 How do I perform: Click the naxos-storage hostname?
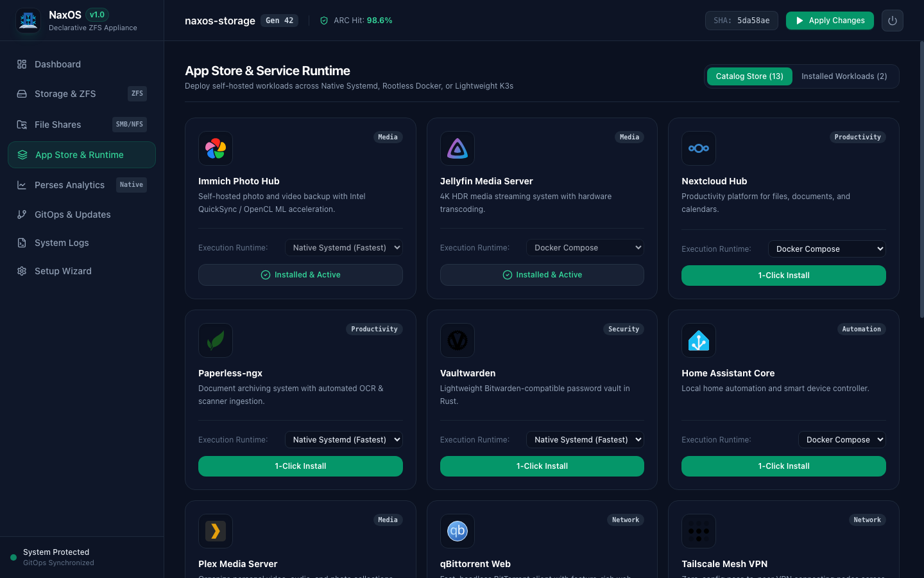(220, 21)
